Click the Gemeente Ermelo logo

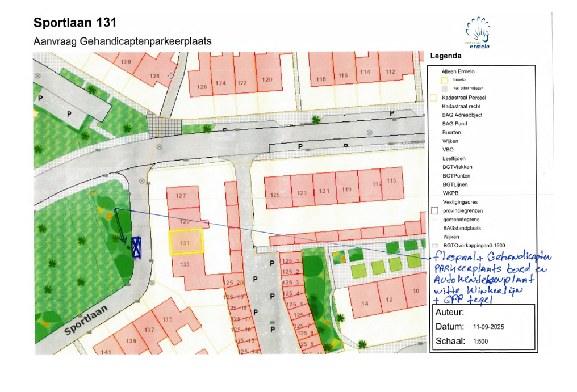click(x=478, y=33)
